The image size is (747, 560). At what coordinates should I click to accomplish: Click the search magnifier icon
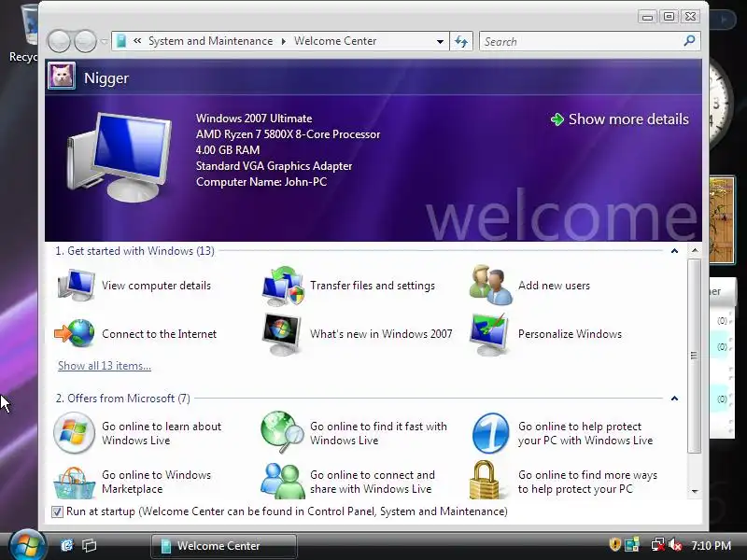tap(689, 41)
